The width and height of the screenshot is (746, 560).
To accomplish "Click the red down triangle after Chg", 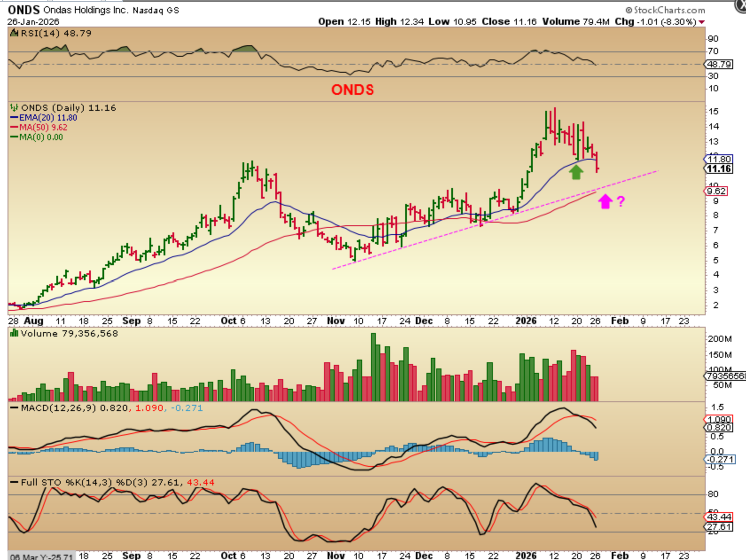I will pos(702,22).
